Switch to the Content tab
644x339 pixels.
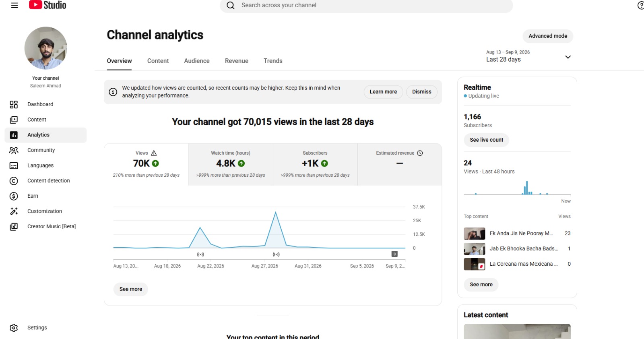pyautogui.click(x=158, y=61)
